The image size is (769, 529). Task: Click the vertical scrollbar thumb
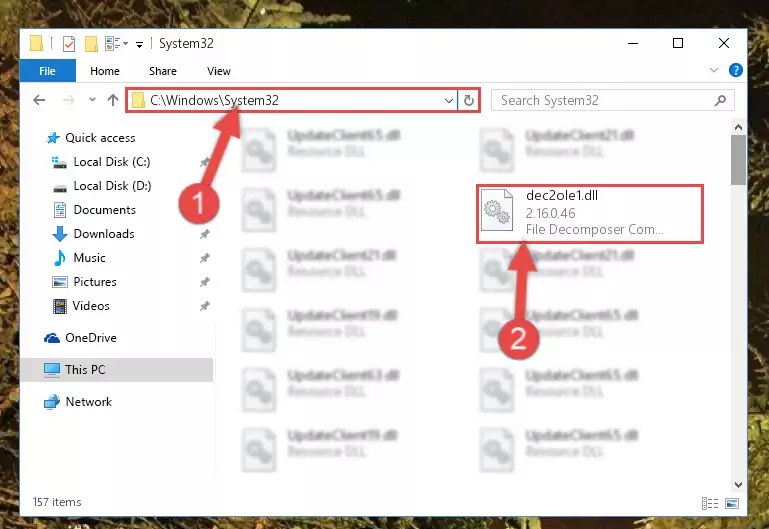[738, 160]
